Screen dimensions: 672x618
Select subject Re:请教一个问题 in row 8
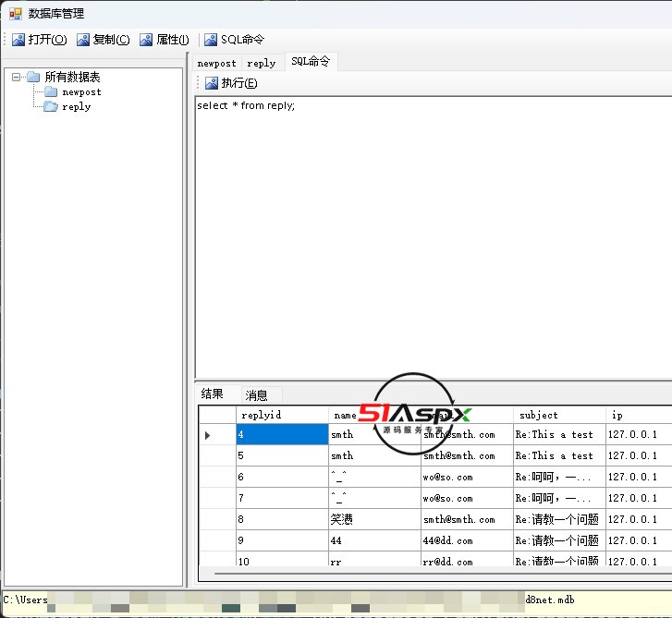[559, 519]
